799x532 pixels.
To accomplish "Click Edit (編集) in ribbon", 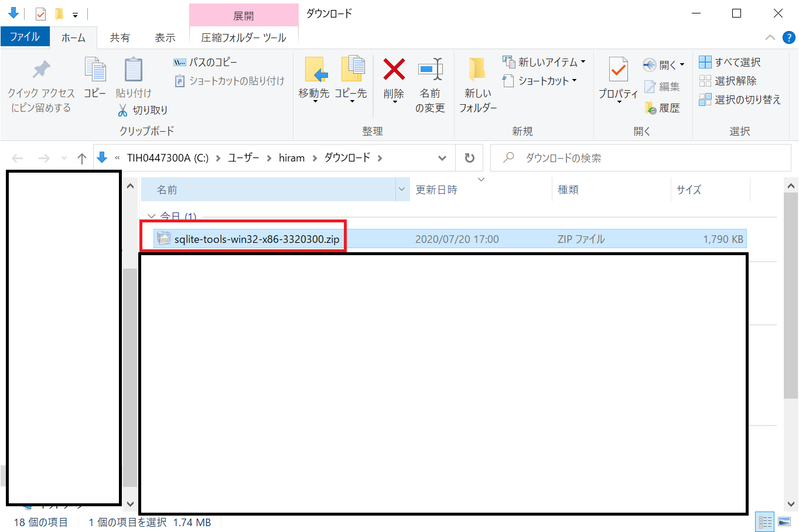I will pyautogui.click(x=662, y=87).
